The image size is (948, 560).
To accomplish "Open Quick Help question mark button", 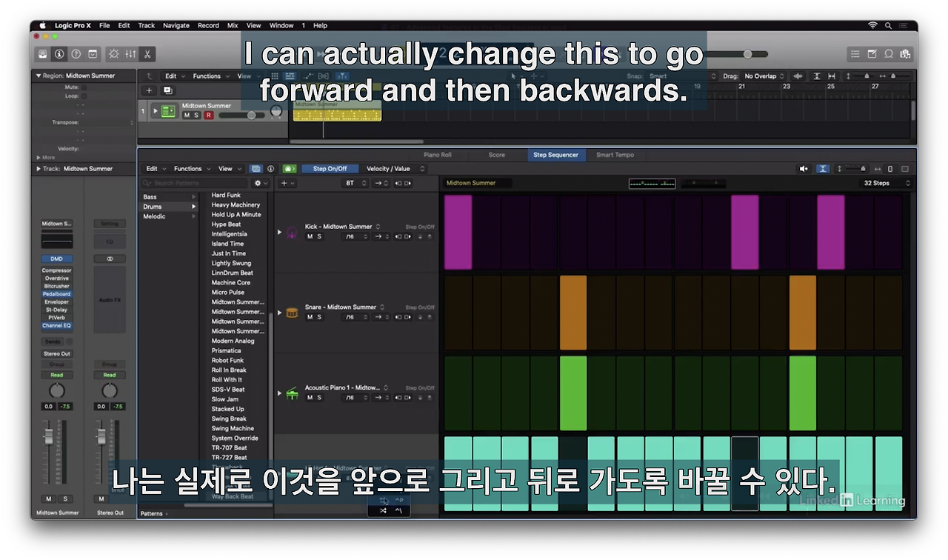I will click(x=76, y=54).
